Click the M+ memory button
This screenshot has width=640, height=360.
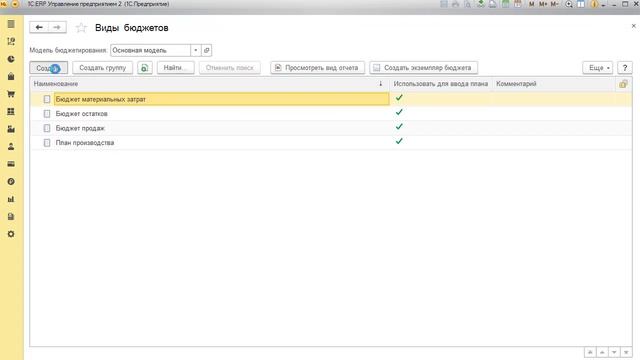pos(543,4)
